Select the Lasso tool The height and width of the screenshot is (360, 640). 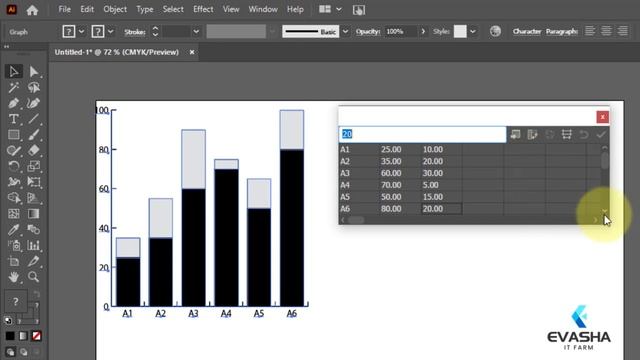[x=33, y=87]
